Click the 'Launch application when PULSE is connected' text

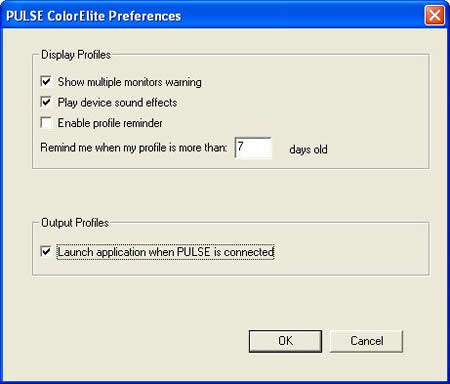(165, 252)
